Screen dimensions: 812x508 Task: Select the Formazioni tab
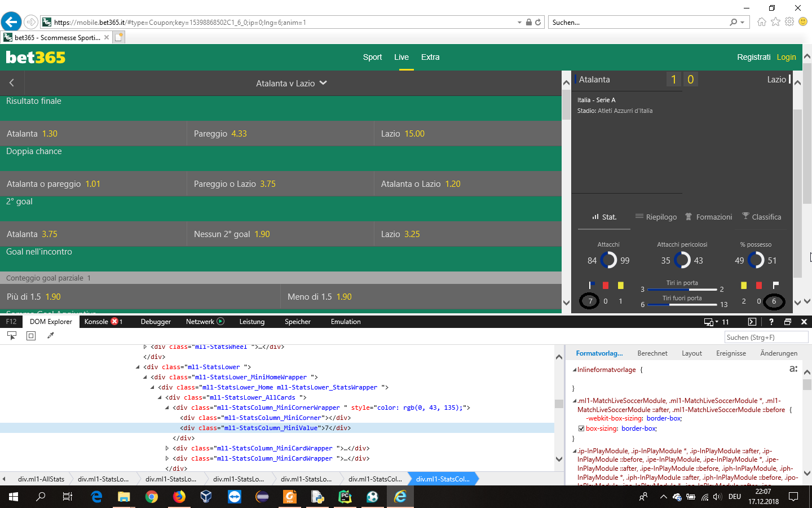point(709,217)
